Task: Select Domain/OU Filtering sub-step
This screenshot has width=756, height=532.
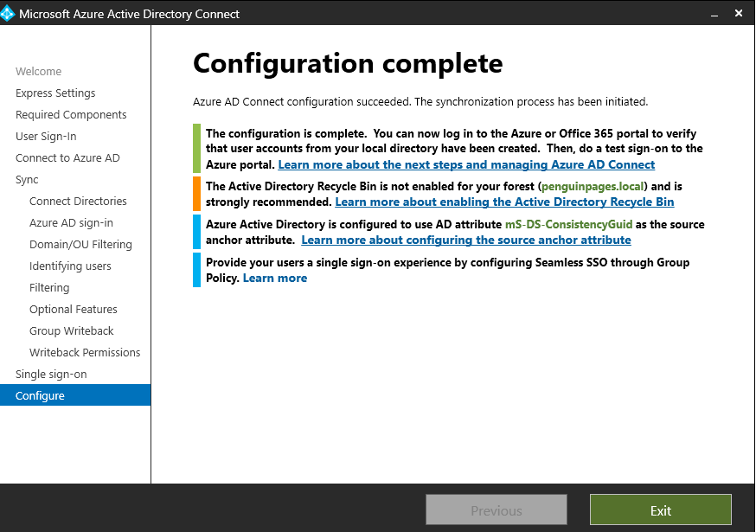Action: 80,245
